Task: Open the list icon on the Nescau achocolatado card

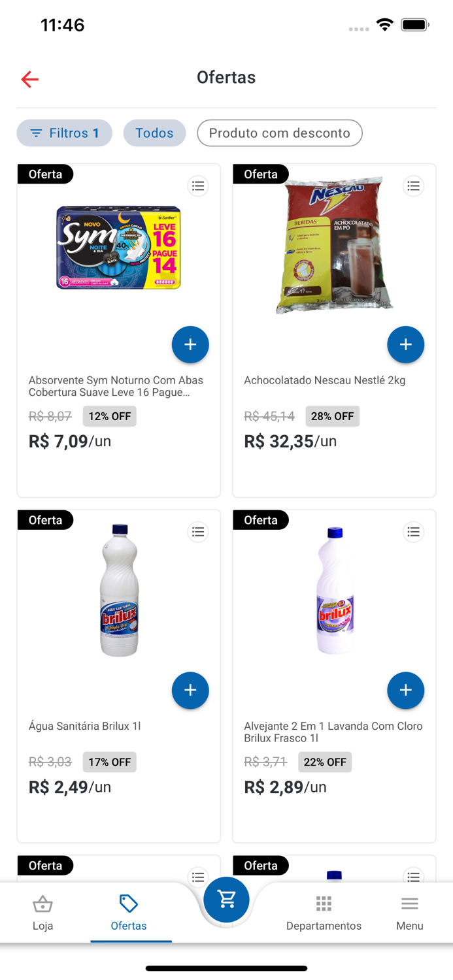Action: [x=413, y=186]
